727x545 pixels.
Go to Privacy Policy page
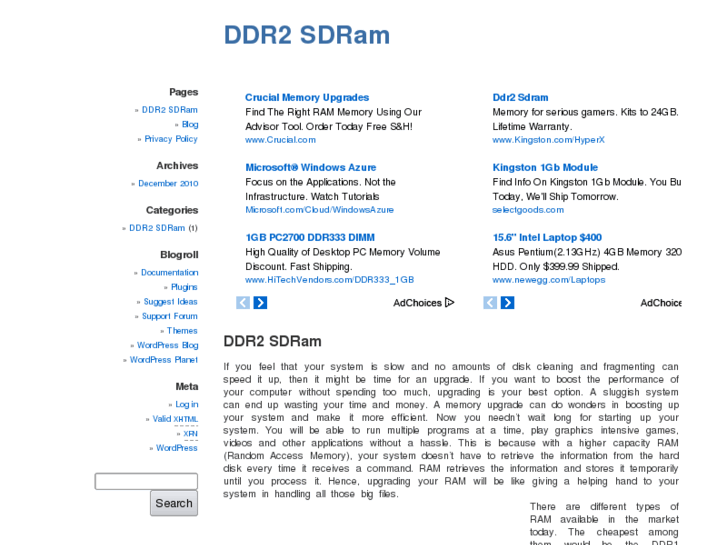click(x=171, y=139)
